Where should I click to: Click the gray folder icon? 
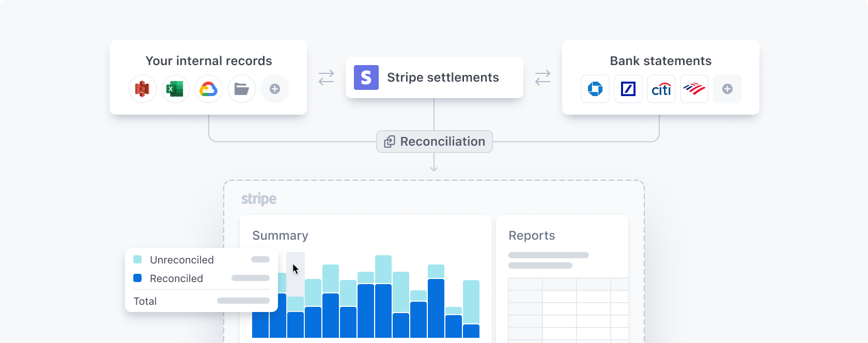tap(242, 89)
